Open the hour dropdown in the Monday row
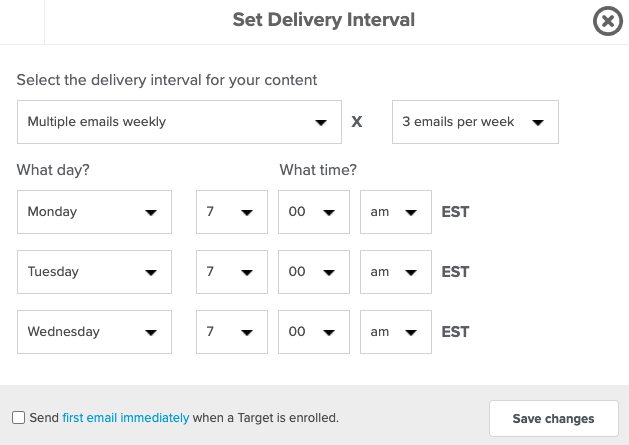629x445 pixels. pyautogui.click(x=232, y=212)
